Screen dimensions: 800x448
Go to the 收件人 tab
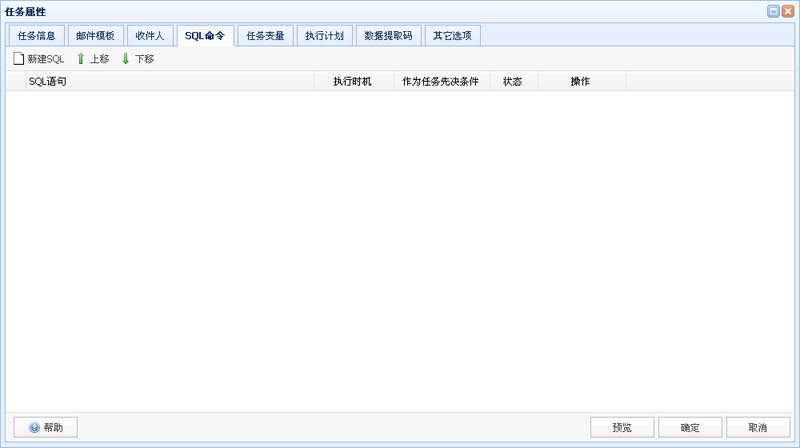(150, 35)
